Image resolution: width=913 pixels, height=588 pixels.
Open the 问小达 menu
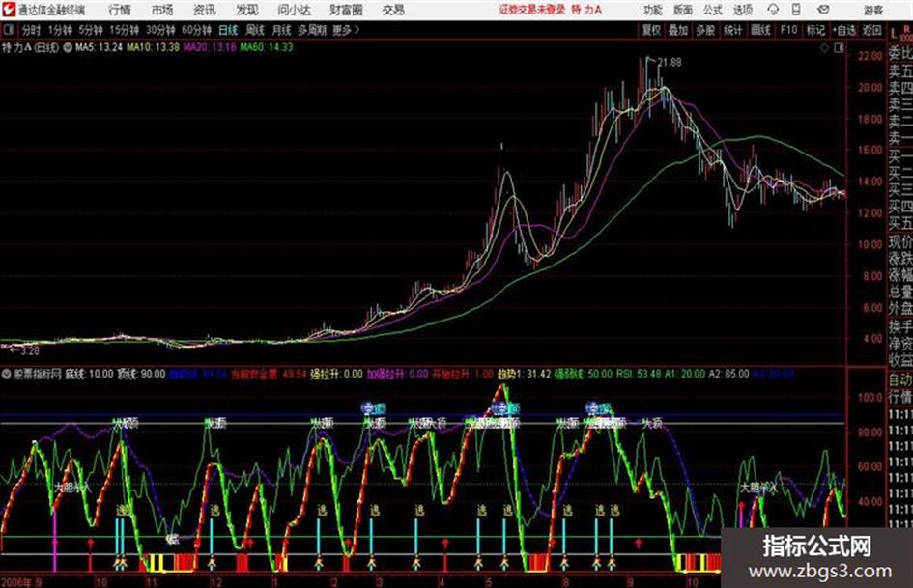point(294,10)
